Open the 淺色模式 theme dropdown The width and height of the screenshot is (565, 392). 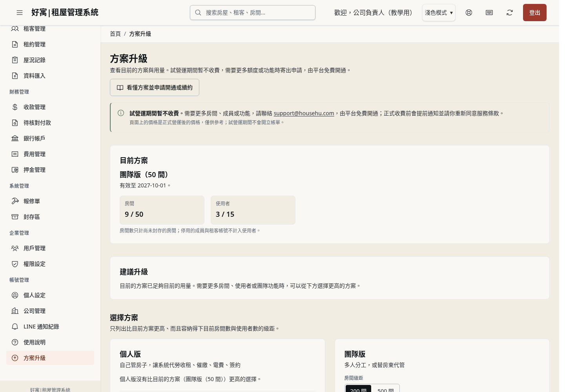439,13
